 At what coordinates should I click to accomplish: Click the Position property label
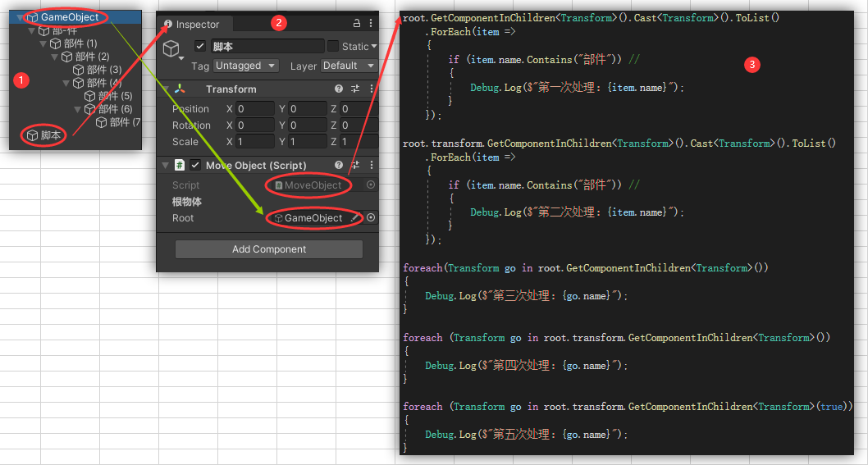click(x=190, y=109)
